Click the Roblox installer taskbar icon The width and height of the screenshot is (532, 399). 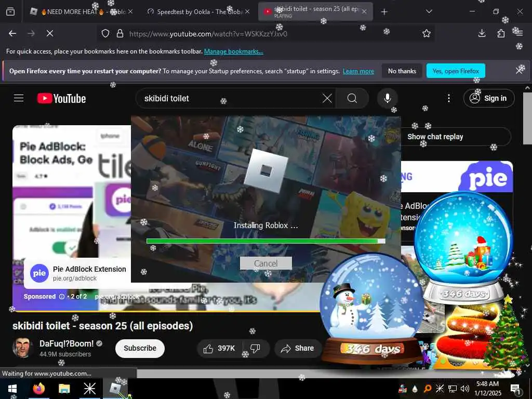click(115, 389)
